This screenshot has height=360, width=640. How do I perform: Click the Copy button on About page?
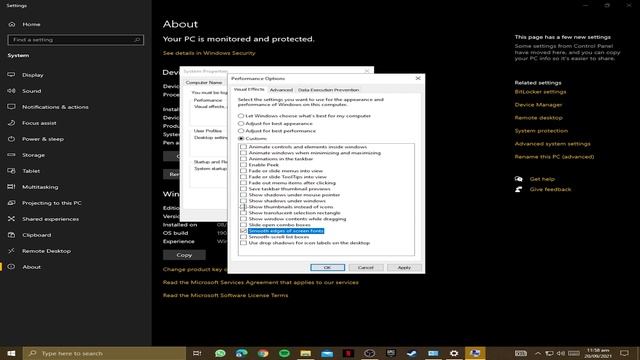tap(184, 255)
